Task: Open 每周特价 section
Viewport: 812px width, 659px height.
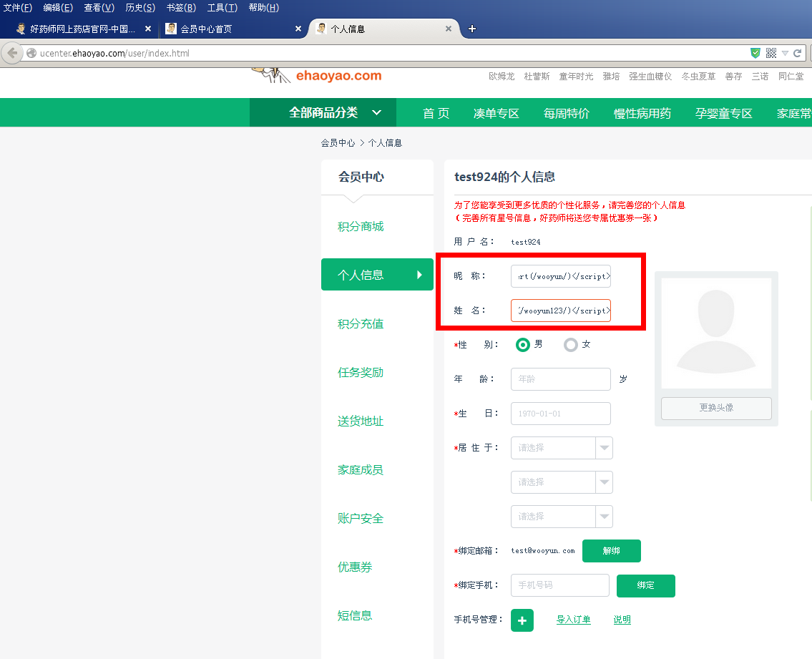Action: [x=567, y=114]
